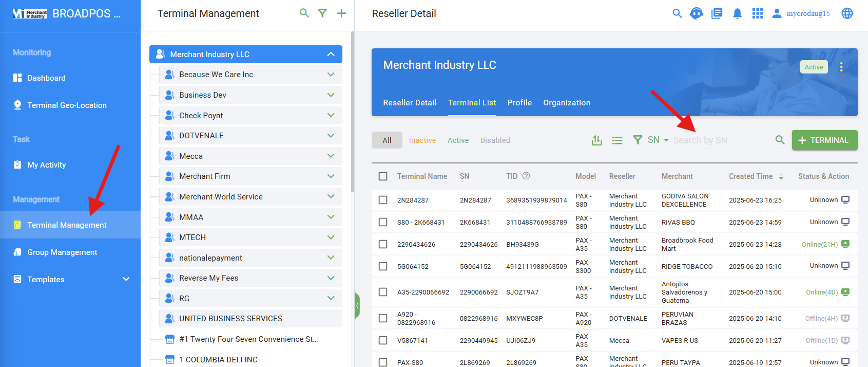Expand the Merchant World Service chevron

tap(331, 196)
